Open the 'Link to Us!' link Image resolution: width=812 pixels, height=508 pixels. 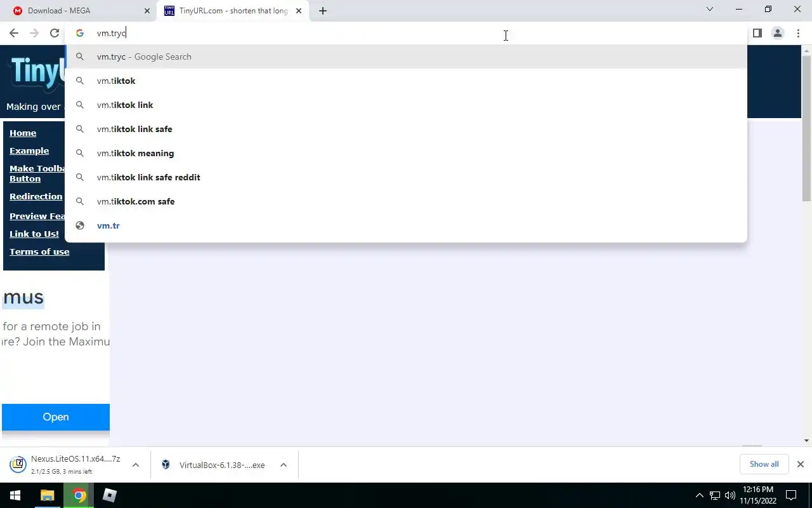[34, 234]
